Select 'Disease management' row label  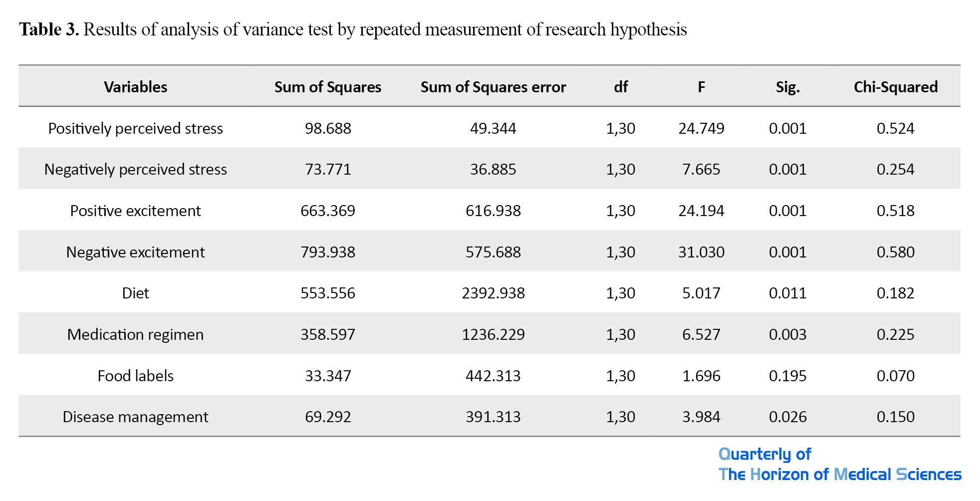pyautogui.click(x=135, y=417)
